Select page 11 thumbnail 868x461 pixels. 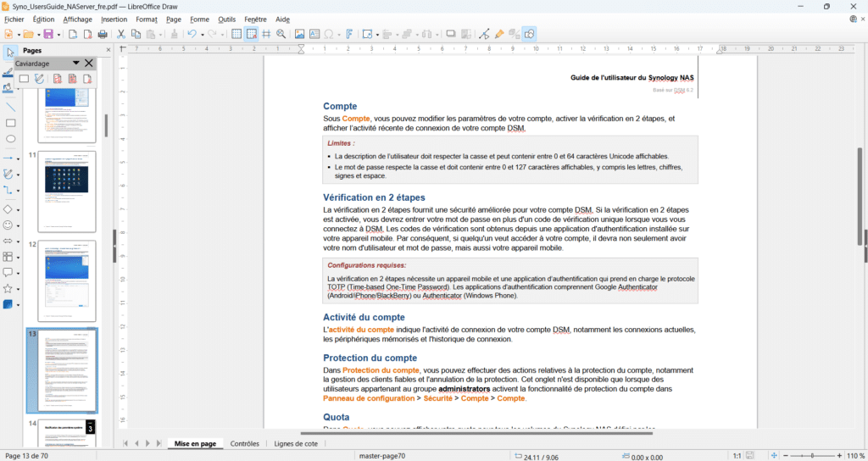[67, 192]
